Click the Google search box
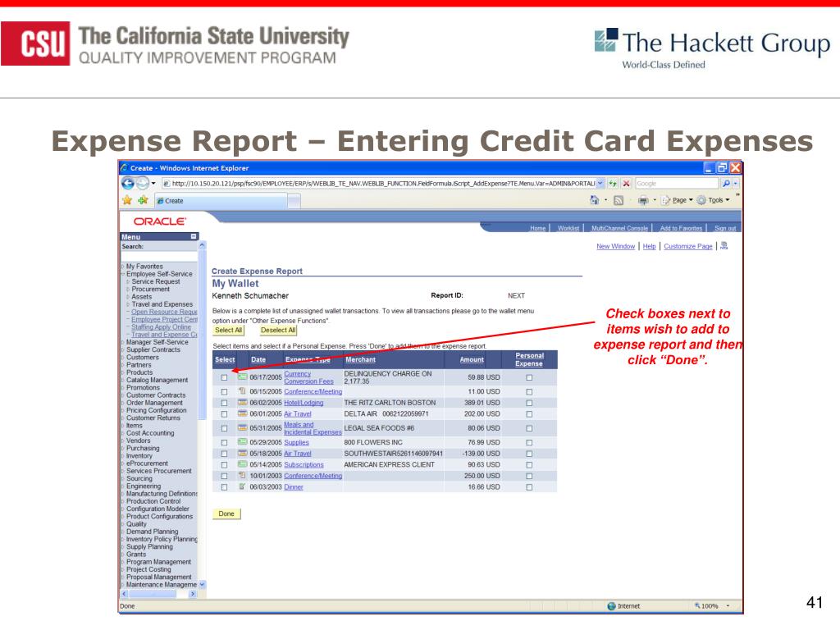Viewport: 840px width, 630px height. (677, 183)
